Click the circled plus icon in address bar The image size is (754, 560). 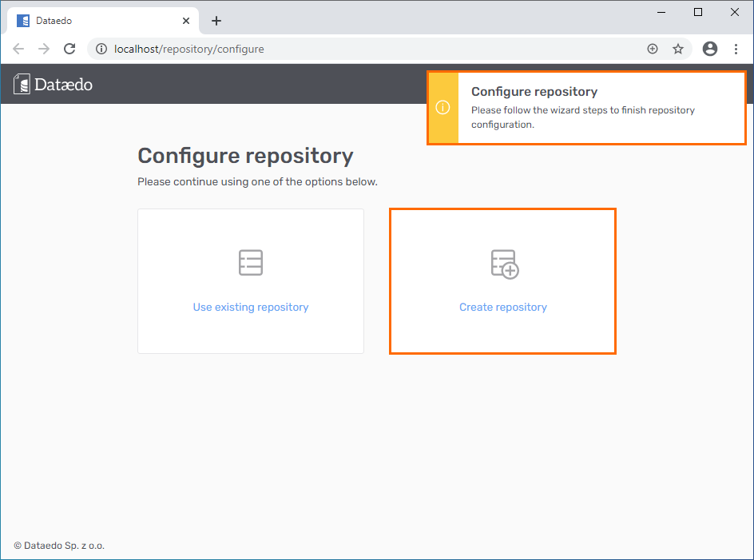tap(653, 49)
